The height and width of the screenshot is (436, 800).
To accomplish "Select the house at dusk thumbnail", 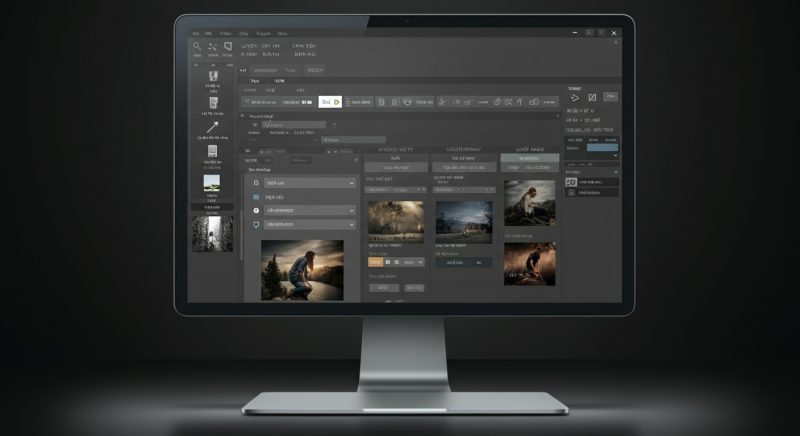I will point(464,221).
